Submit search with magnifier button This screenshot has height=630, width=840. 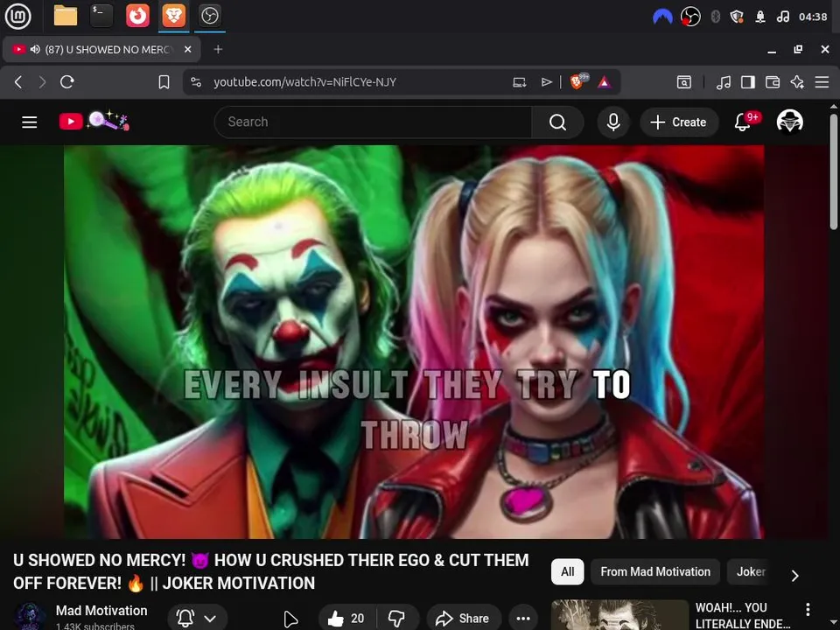[x=557, y=122]
